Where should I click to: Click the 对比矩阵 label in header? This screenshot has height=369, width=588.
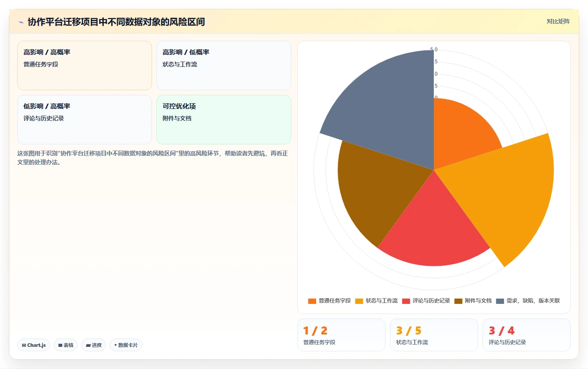click(558, 21)
